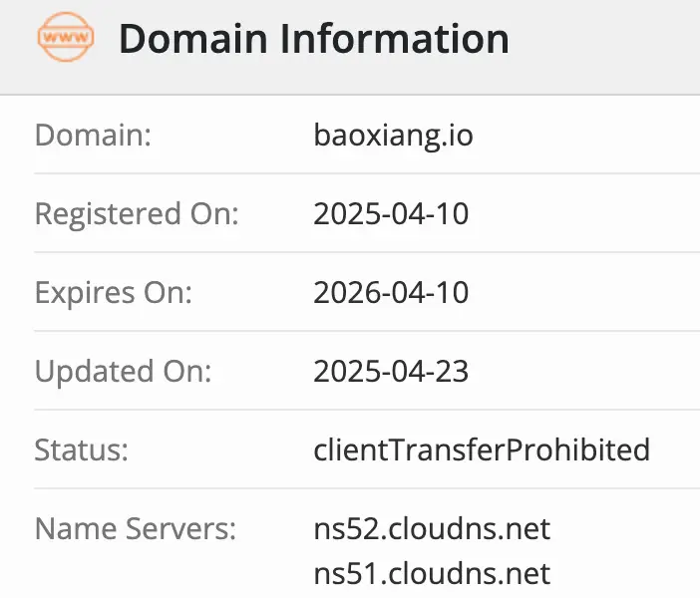
Task: Click the Domain field label
Action: [x=93, y=135]
